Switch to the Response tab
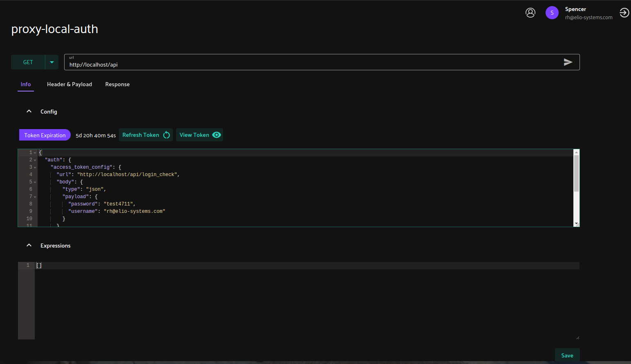Screen dimensions: 631x364 click(117, 84)
